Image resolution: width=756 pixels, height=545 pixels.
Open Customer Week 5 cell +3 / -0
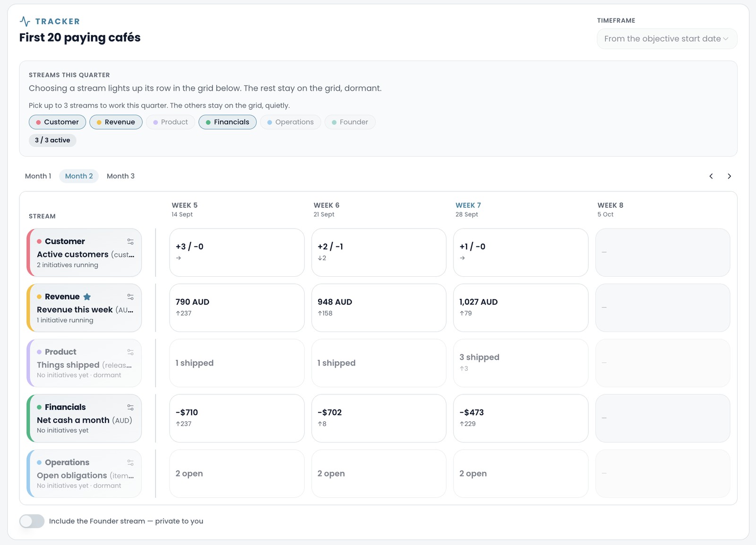(237, 253)
